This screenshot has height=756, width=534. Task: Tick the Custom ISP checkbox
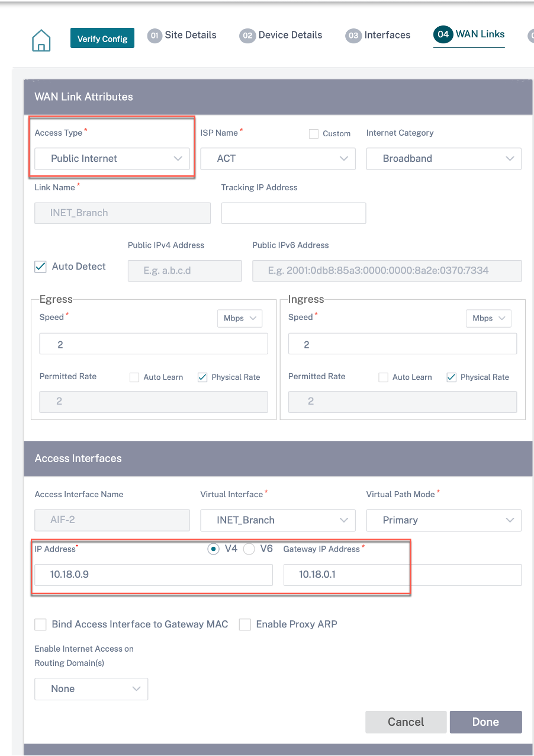pos(314,134)
